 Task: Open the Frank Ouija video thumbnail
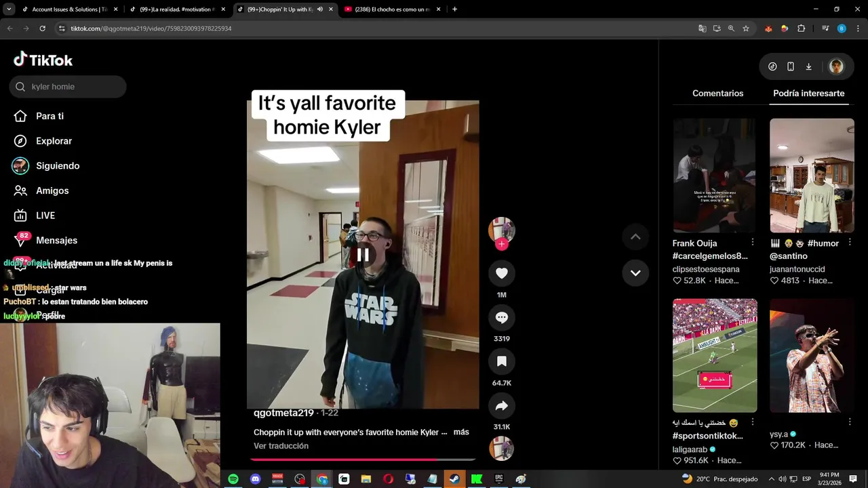click(x=715, y=176)
